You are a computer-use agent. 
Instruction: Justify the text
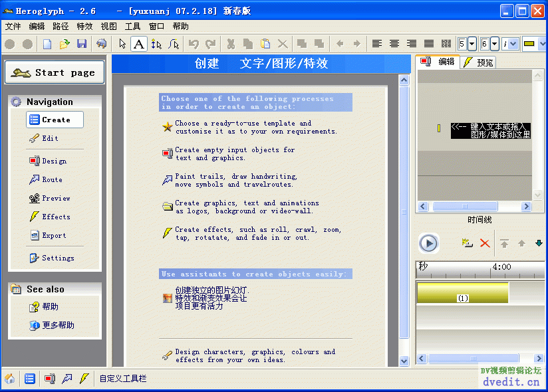point(429,44)
